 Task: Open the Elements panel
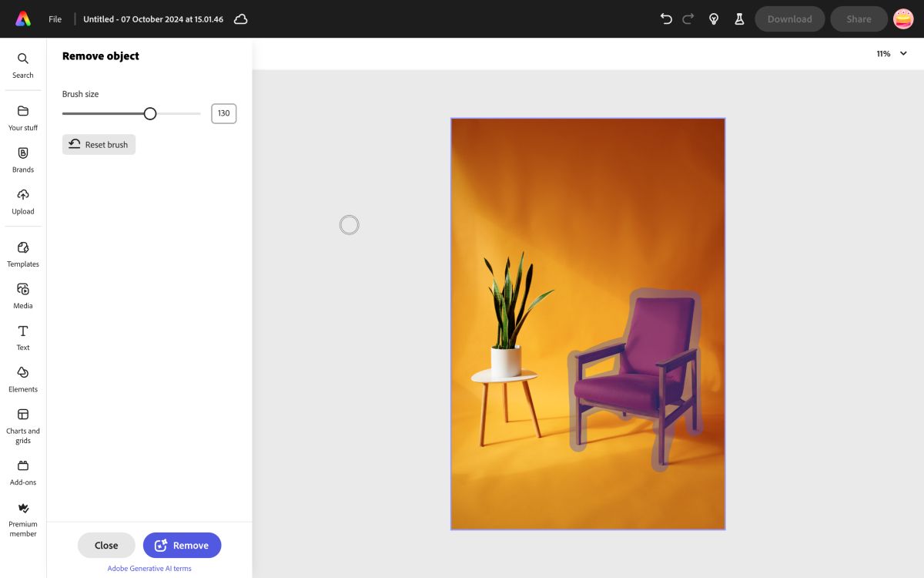coord(22,378)
